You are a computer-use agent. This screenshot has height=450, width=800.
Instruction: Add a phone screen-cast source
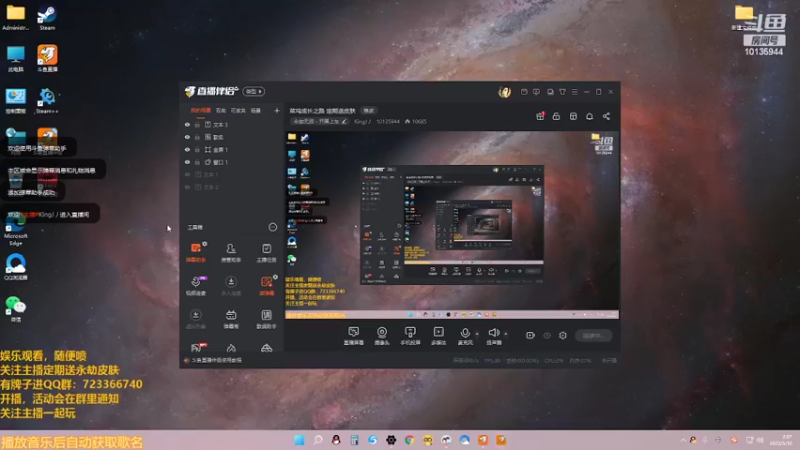point(410,336)
